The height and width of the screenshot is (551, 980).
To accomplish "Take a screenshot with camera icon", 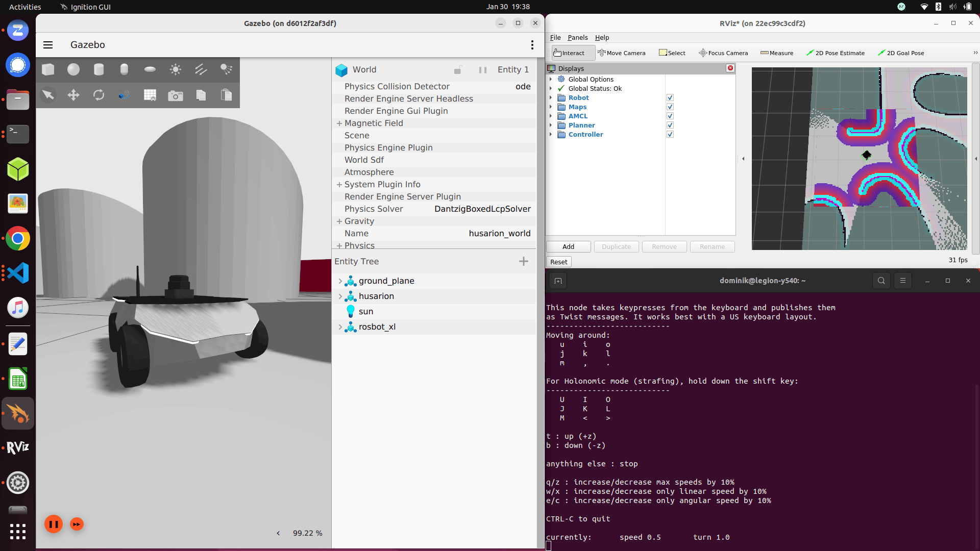I will 176,95.
